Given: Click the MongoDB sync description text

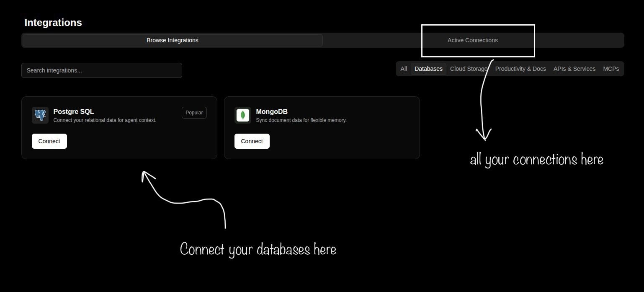Looking at the screenshot, I should [301, 120].
